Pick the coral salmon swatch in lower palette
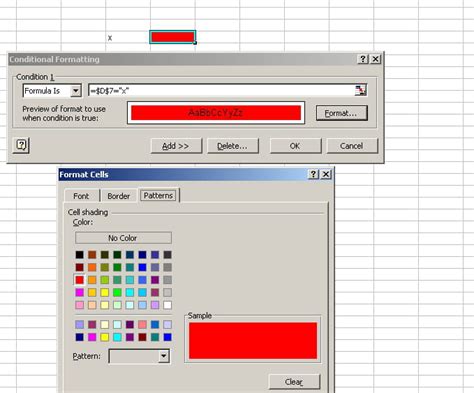This screenshot has height=393, width=474. pos(142,324)
